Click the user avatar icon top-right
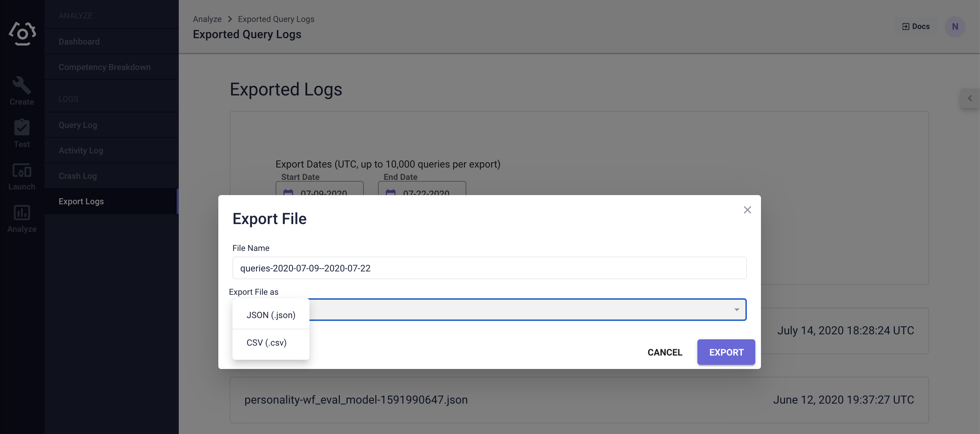This screenshot has width=980, height=434. click(x=955, y=27)
